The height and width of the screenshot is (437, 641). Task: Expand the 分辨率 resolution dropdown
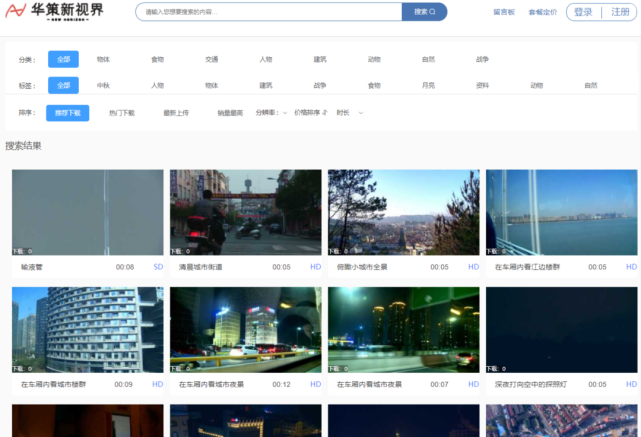tap(271, 113)
